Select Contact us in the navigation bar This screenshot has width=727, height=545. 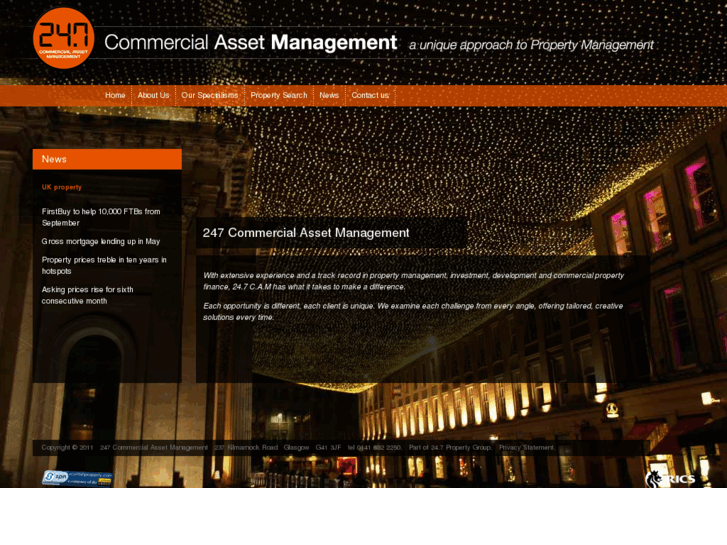370,95
